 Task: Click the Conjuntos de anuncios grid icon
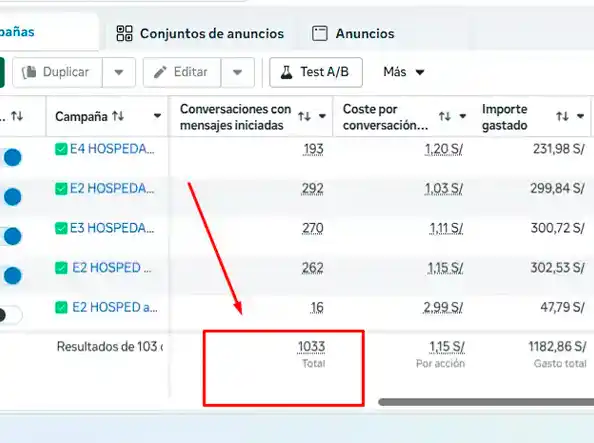click(124, 33)
